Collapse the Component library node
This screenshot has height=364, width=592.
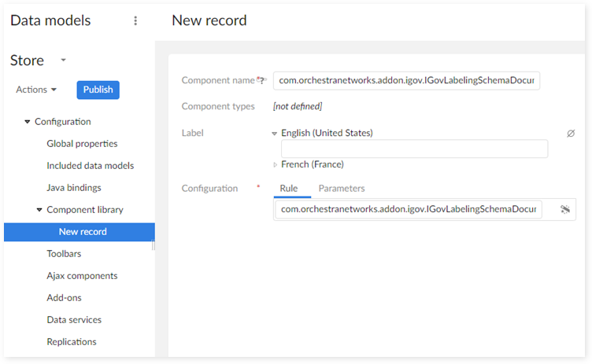39,210
